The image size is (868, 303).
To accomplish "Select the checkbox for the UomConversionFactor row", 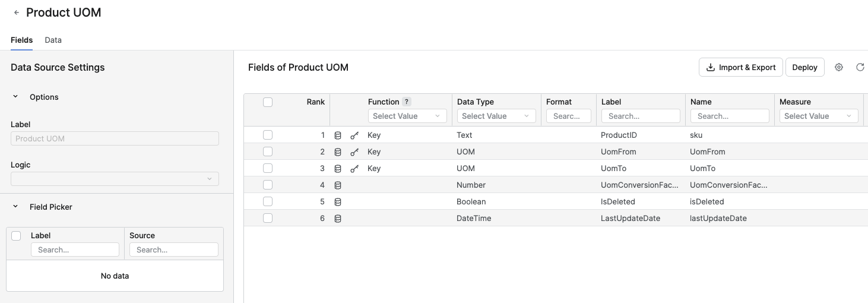I will point(268,185).
